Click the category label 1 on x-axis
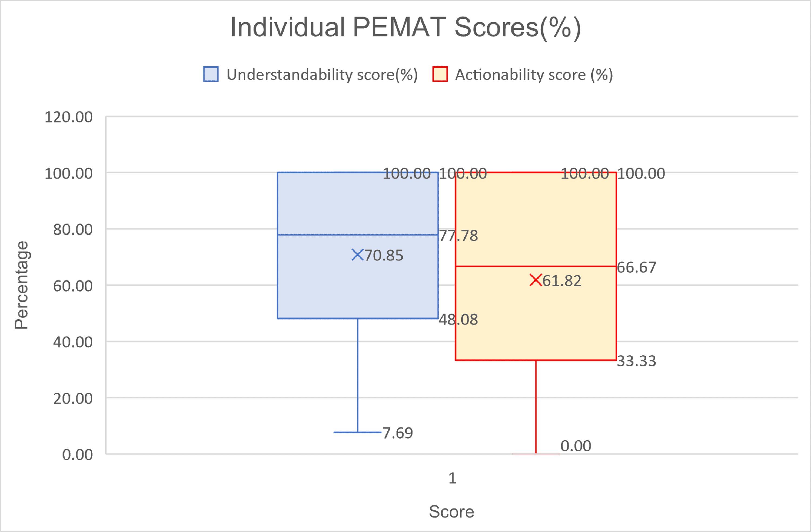Screen dimensions: 811x532 coord(452,478)
